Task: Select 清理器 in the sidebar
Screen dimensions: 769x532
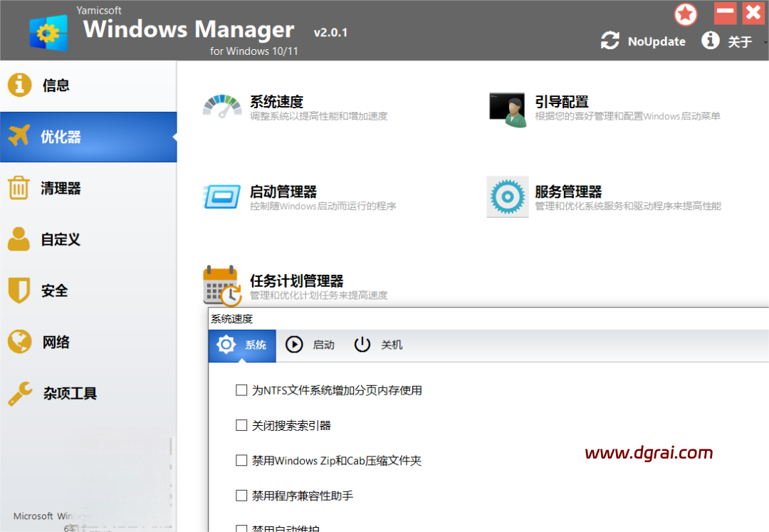Action: point(61,189)
